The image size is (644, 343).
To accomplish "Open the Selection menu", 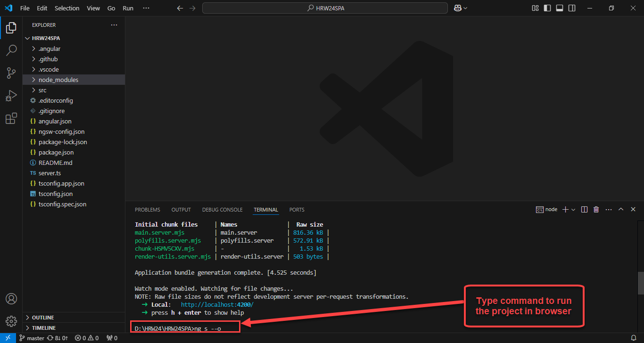I will [67, 8].
